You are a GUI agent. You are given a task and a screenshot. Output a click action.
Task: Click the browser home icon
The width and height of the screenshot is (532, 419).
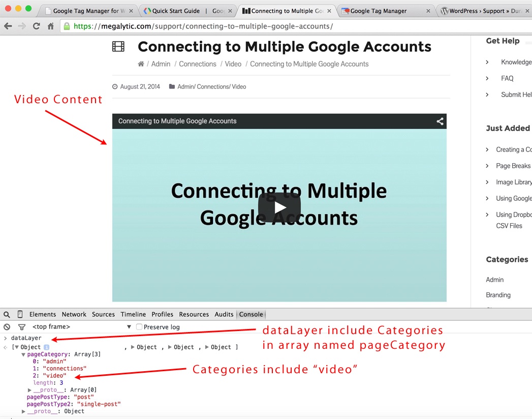click(51, 26)
